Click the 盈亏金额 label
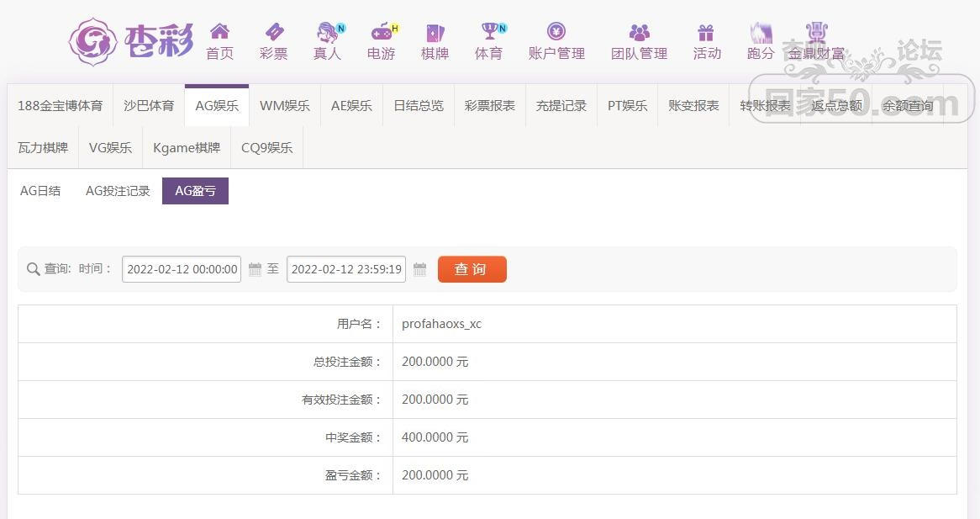Screen dimensions: 980x519 (353, 475)
